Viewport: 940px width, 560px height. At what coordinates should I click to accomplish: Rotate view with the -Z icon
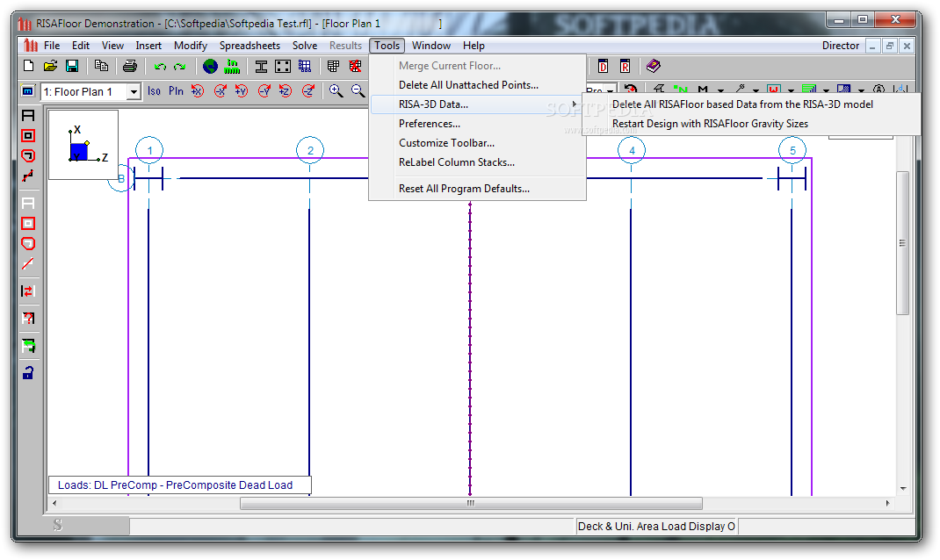coord(308,91)
